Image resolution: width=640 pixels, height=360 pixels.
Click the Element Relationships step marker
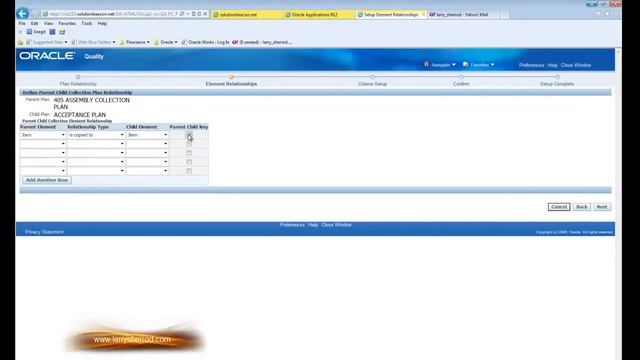point(231,77)
